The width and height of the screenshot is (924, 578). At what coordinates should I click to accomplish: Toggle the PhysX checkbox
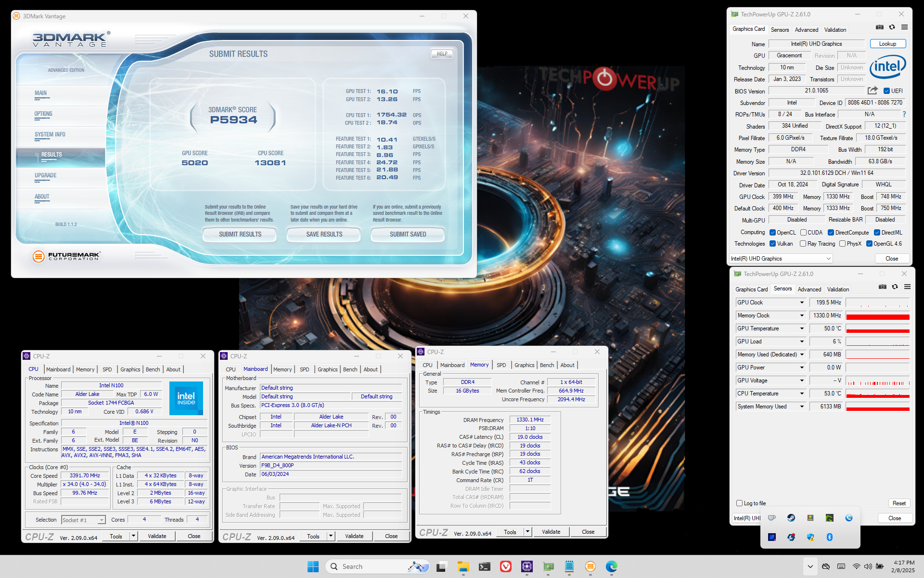point(842,244)
